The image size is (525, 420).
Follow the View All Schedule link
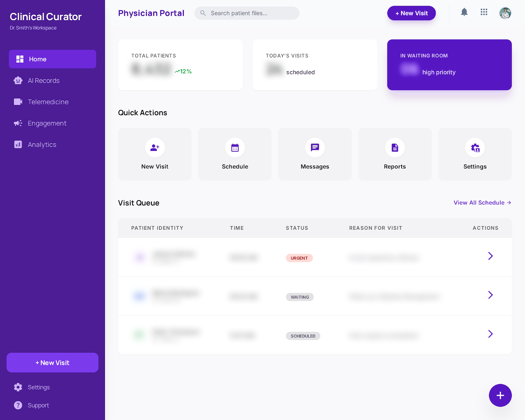pos(482,203)
